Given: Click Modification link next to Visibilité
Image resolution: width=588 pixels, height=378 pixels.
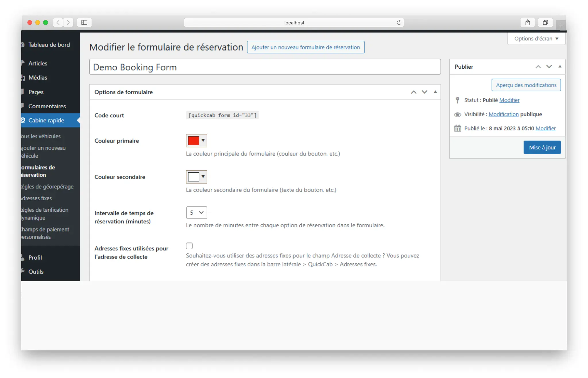Looking at the screenshot, I should 504,114.
